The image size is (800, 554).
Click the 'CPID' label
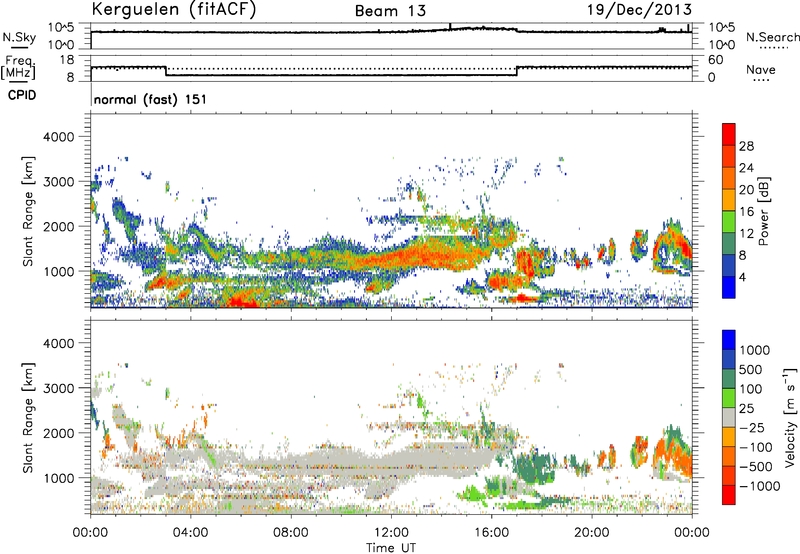click(22, 95)
